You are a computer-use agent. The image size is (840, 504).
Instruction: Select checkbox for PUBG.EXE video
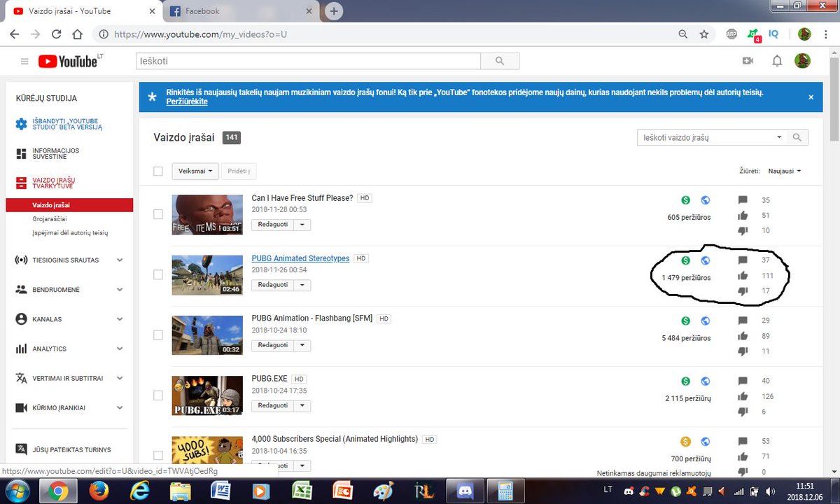158,395
